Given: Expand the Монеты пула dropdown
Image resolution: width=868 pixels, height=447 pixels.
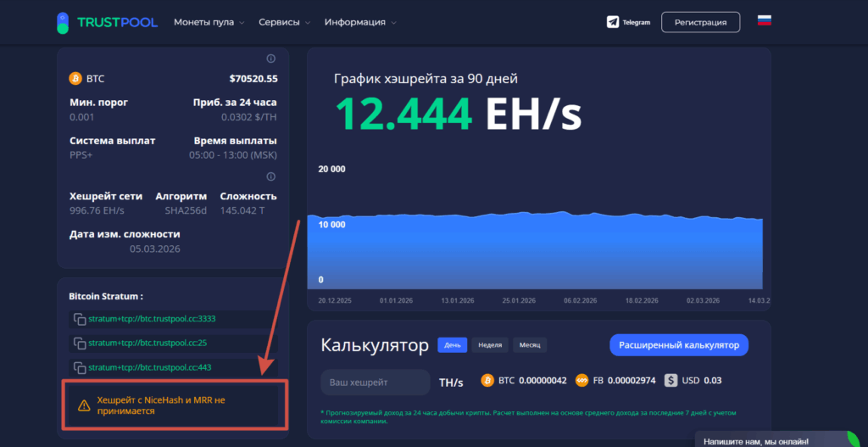Looking at the screenshot, I should [209, 22].
